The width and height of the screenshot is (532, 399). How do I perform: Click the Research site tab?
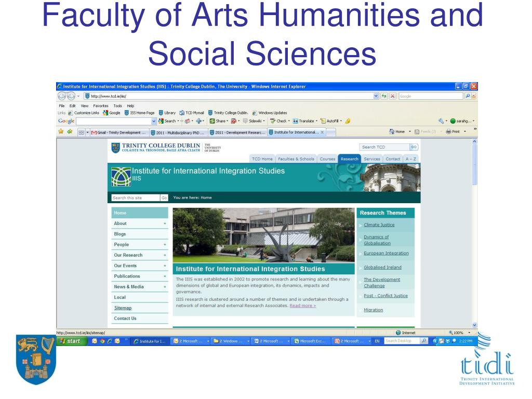350,159
